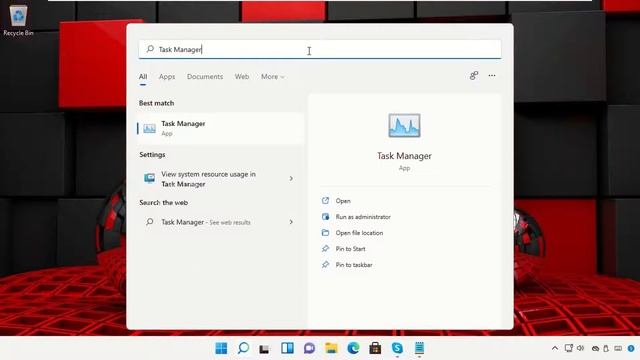Click the volume speaker tray icon
Screen dimensions: 640x360
(x=580, y=348)
